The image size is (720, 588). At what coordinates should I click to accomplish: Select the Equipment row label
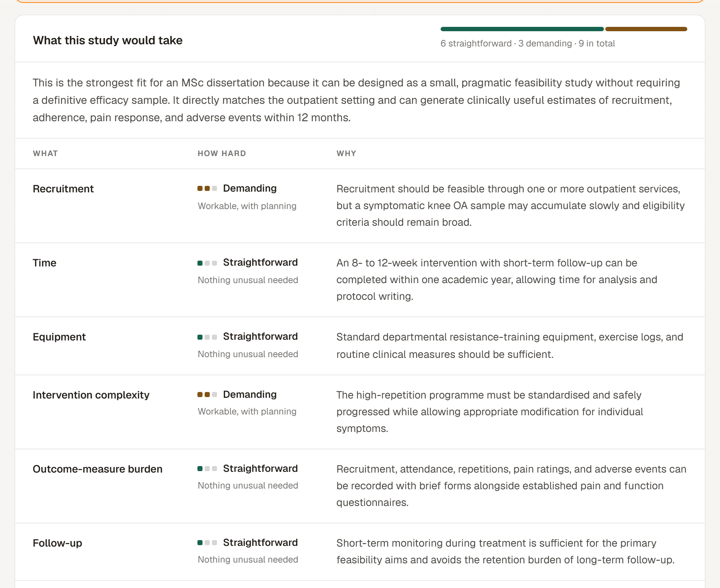(x=59, y=337)
